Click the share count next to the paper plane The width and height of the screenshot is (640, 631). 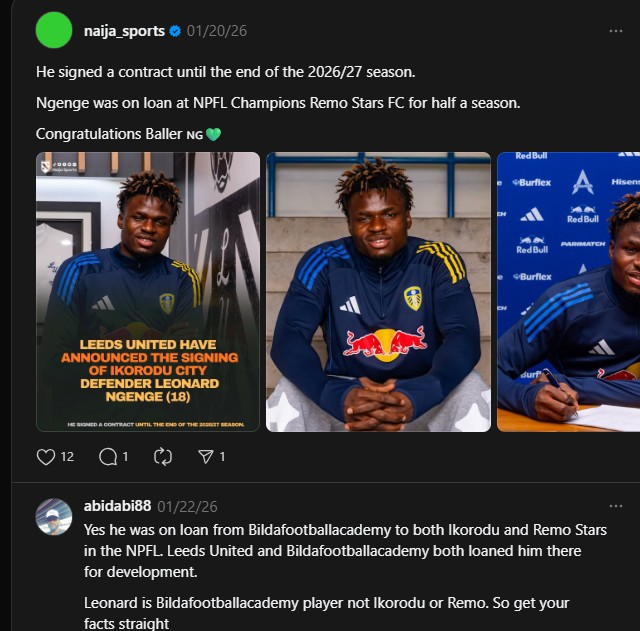pos(222,457)
